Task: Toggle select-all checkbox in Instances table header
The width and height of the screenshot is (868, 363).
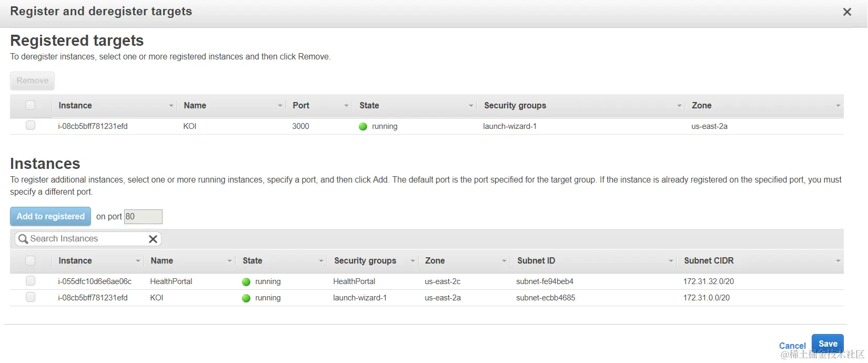Action: 31,260
